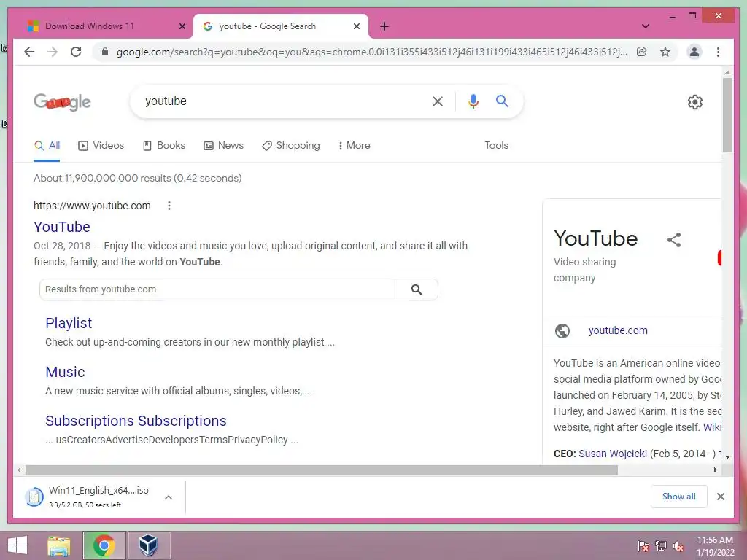Expand the More search filters menu
Image resolution: width=747 pixels, height=560 pixels.
354,145
